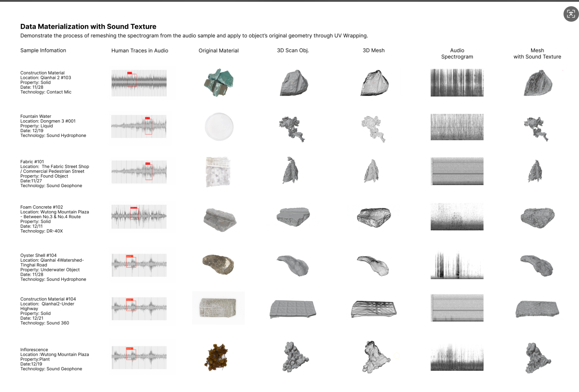This screenshot has height=392, width=579.
Task: Open the Fountain Water original material dish photo
Action: tap(219, 127)
